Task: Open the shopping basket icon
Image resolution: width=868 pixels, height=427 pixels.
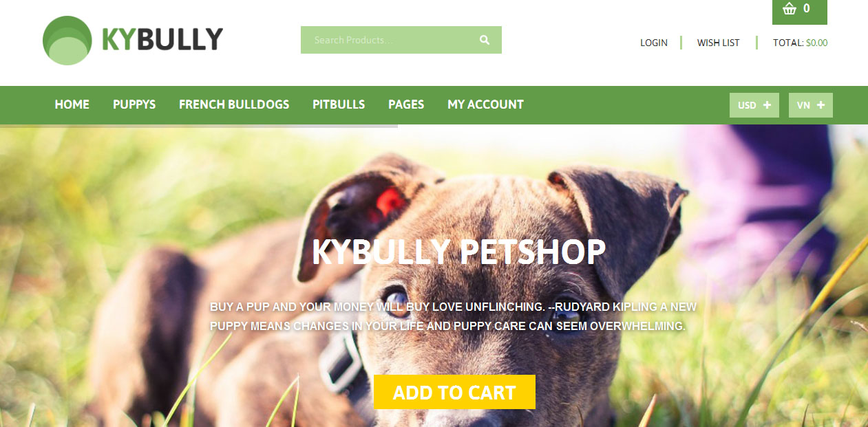Action: 790,9
